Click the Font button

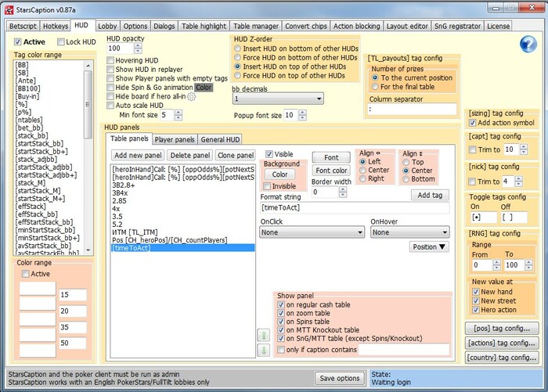click(331, 157)
